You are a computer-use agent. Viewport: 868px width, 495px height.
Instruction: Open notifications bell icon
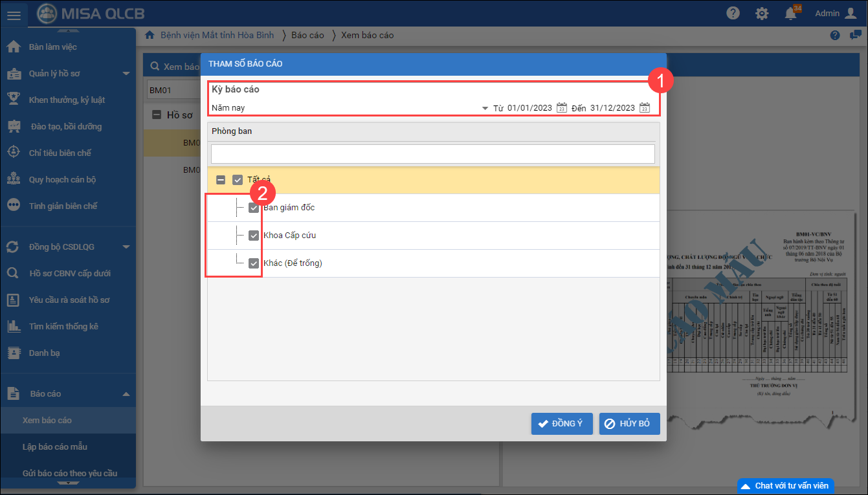[x=790, y=14]
